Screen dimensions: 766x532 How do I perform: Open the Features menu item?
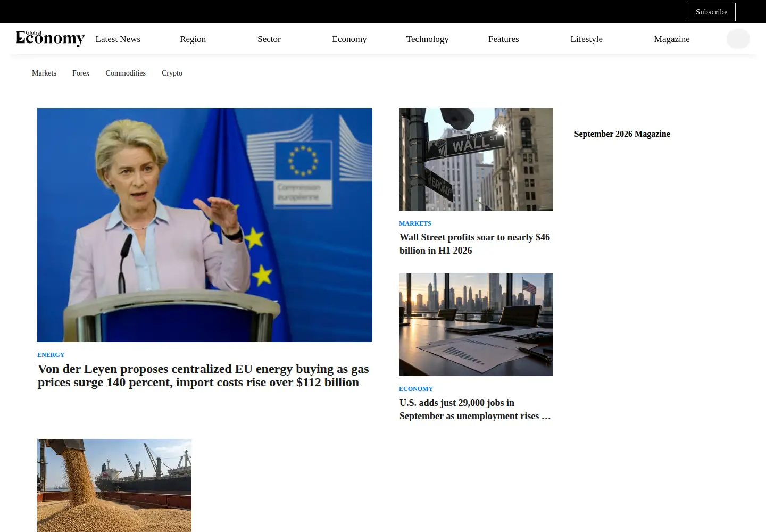(x=503, y=39)
